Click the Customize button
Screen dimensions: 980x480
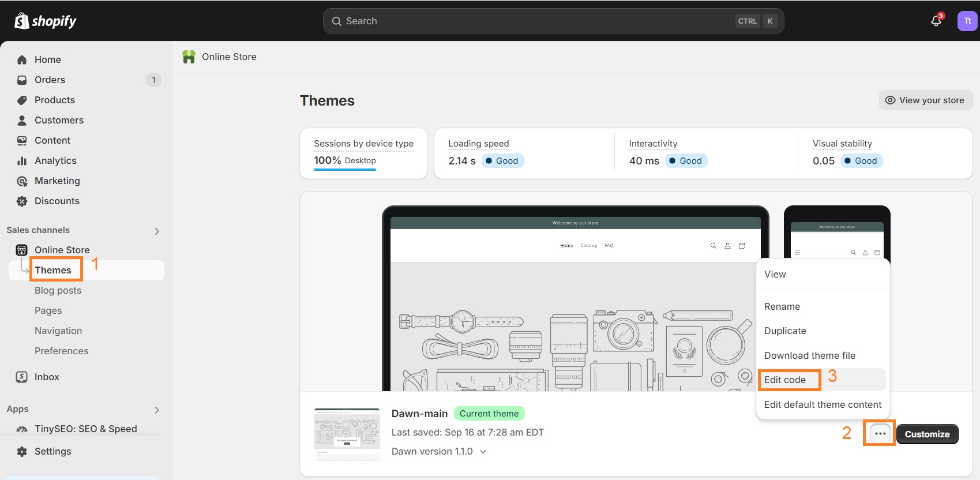927,434
